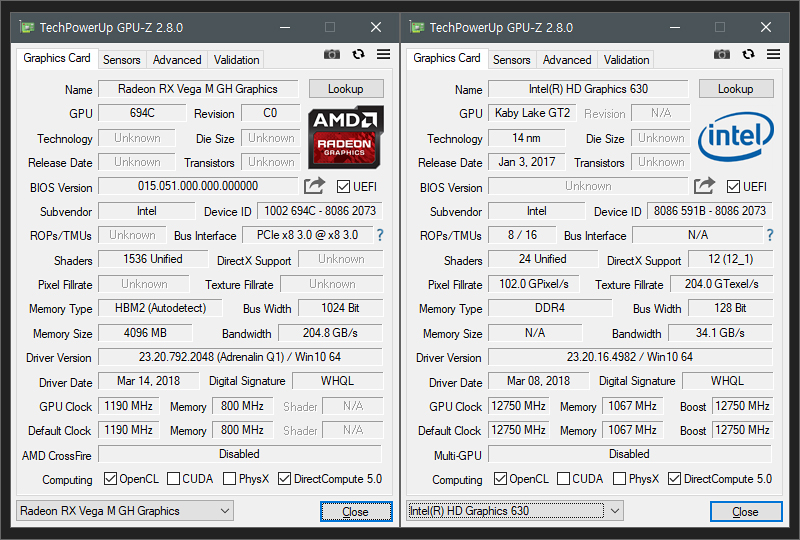The width and height of the screenshot is (800, 540).
Task: Refresh Intel GPU info with refresh icon
Action: point(748,54)
